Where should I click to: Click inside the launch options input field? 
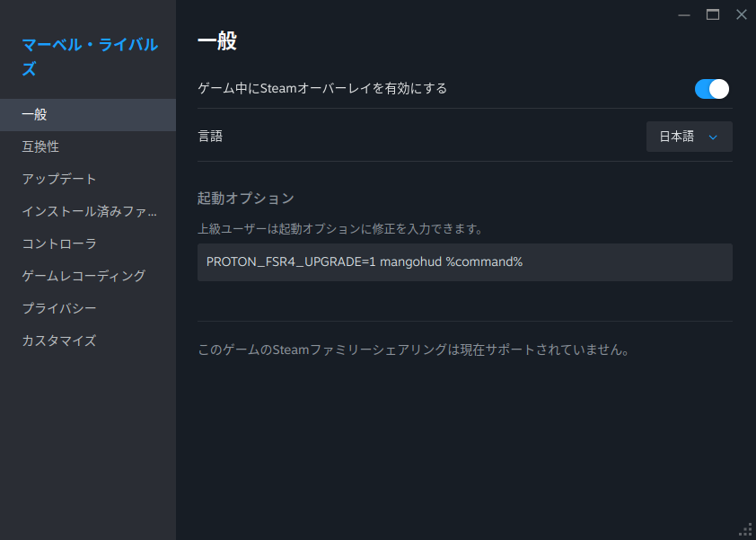click(x=464, y=261)
